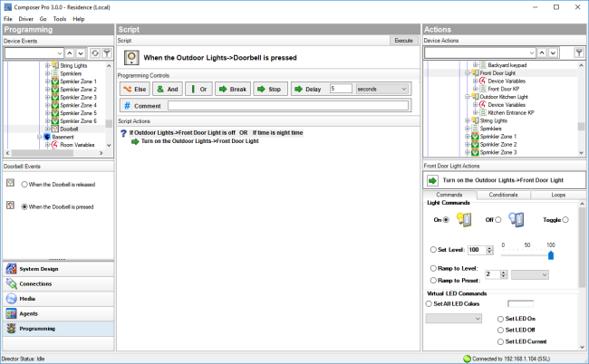The width and height of the screenshot is (589, 364).
Task: Click the green arrow icon in Front Door Light Actions
Action: pos(432,180)
